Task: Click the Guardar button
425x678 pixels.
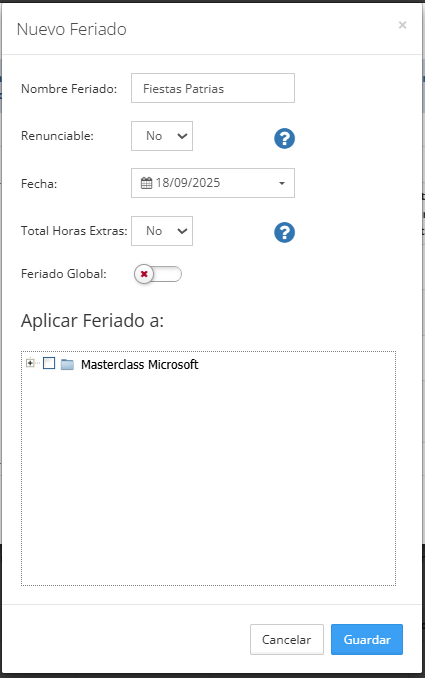Action: point(367,640)
